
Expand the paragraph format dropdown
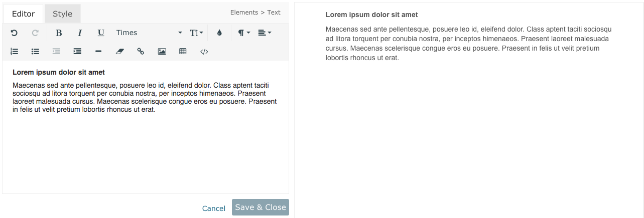point(244,33)
